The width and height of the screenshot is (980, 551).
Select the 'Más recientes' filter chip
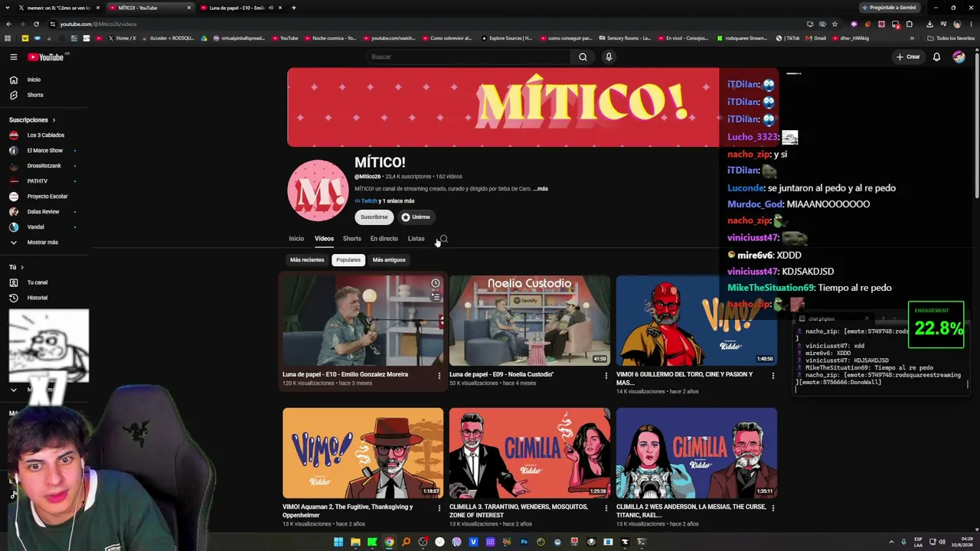(x=307, y=260)
